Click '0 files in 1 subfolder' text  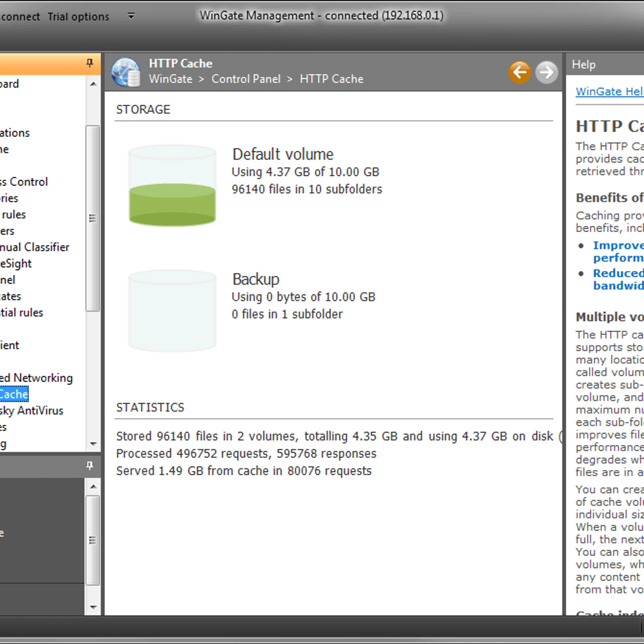(287, 314)
